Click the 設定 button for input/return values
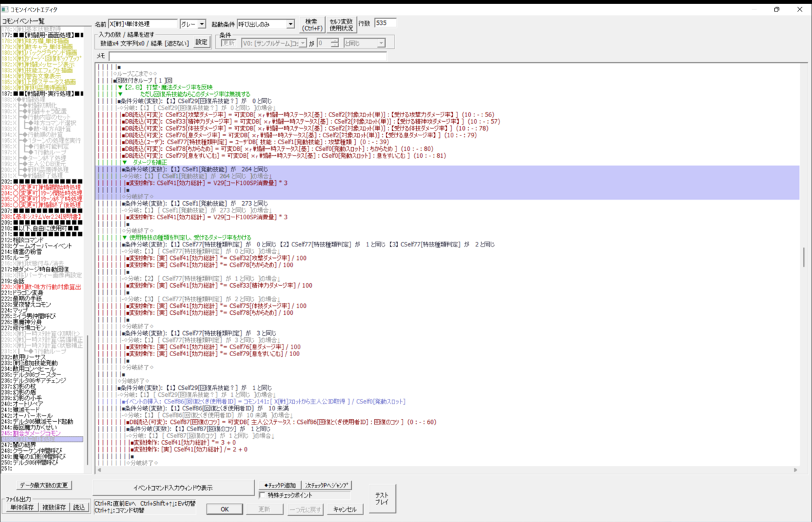The width and height of the screenshot is (812, 522). pos(202,42)
